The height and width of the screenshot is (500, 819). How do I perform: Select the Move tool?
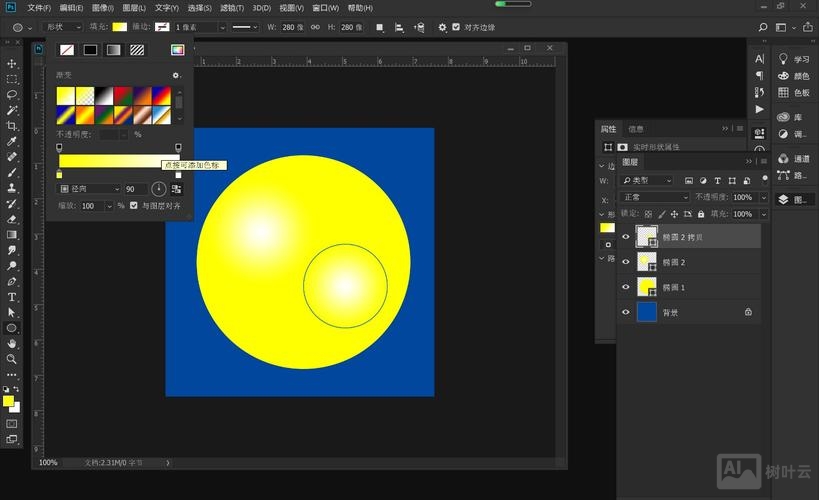12,63
